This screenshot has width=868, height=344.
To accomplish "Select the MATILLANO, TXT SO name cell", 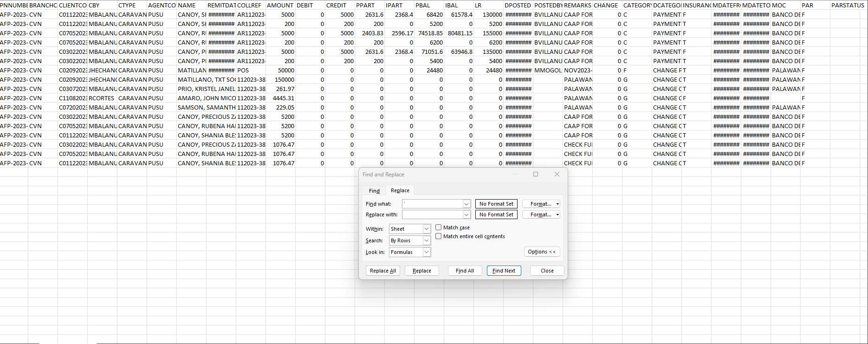I will (x=206, y=79).
